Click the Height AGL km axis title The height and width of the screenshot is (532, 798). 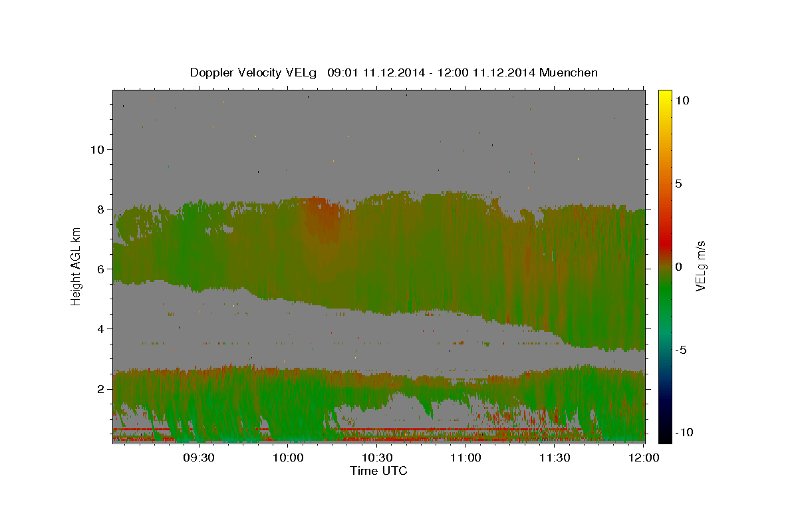click(76, 266)
